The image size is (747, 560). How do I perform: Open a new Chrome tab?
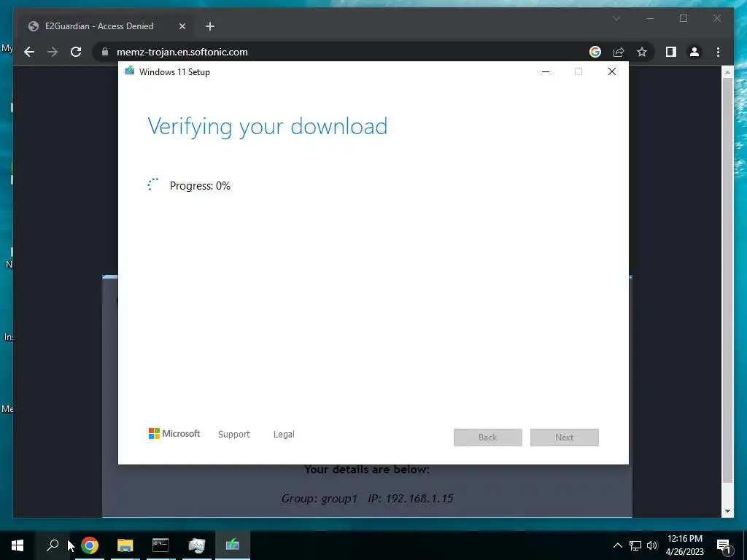(x=210, y=26)
